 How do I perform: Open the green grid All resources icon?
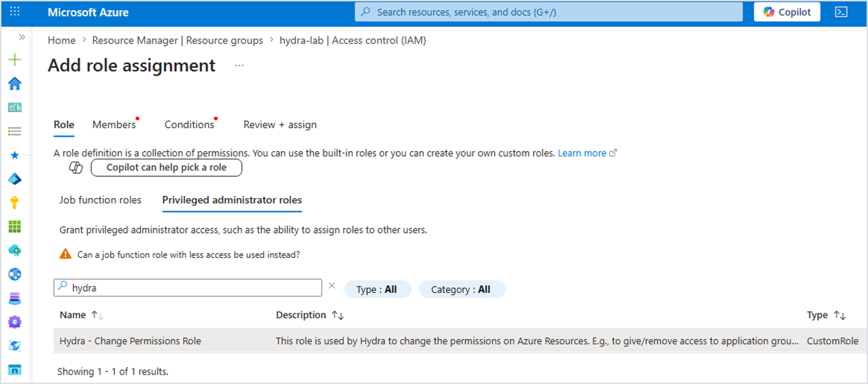[15, 226]
